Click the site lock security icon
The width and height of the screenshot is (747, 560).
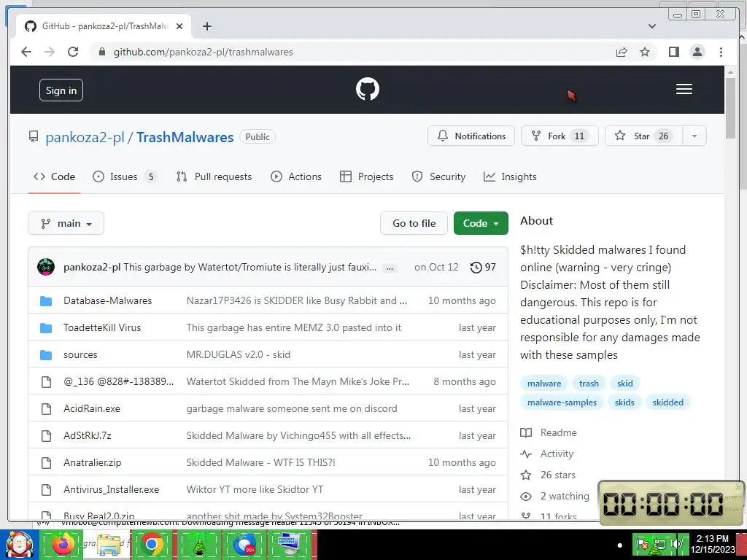coord(101,52)
